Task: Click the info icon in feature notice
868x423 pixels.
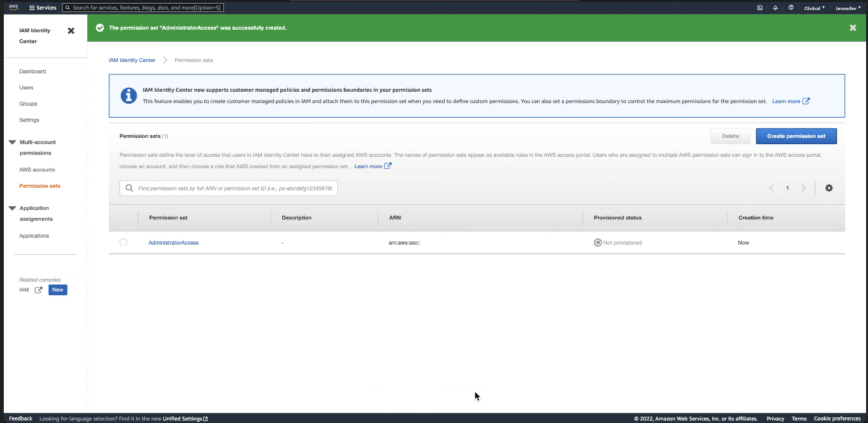Action: (x=128, y=95)
